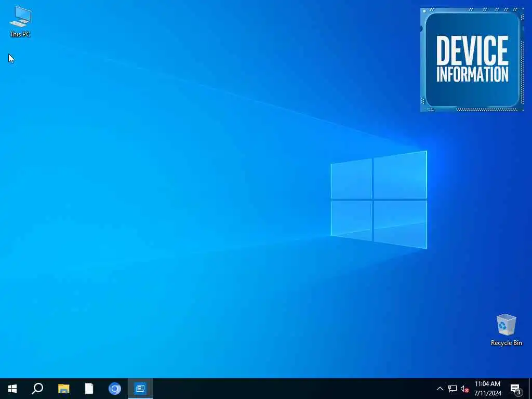Open the active blue app on taskbar
This screenshot has width=532, height=399.
[x=140, y=389]
